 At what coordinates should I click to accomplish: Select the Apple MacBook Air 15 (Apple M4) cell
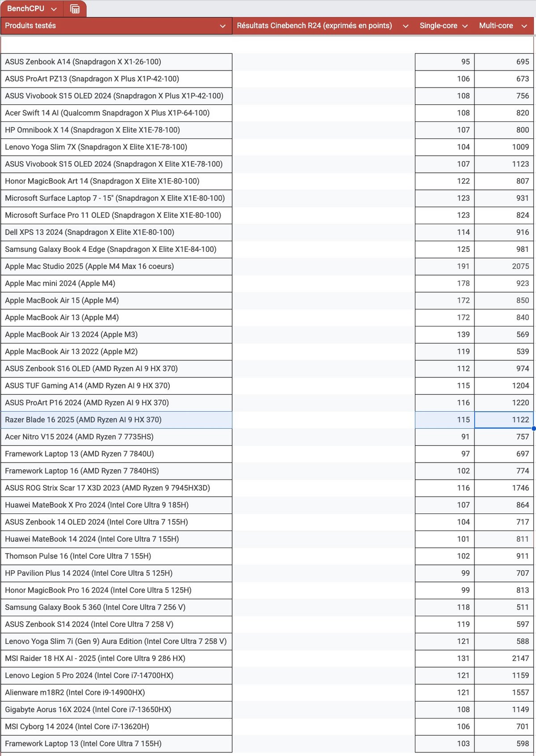click(116, 301)
